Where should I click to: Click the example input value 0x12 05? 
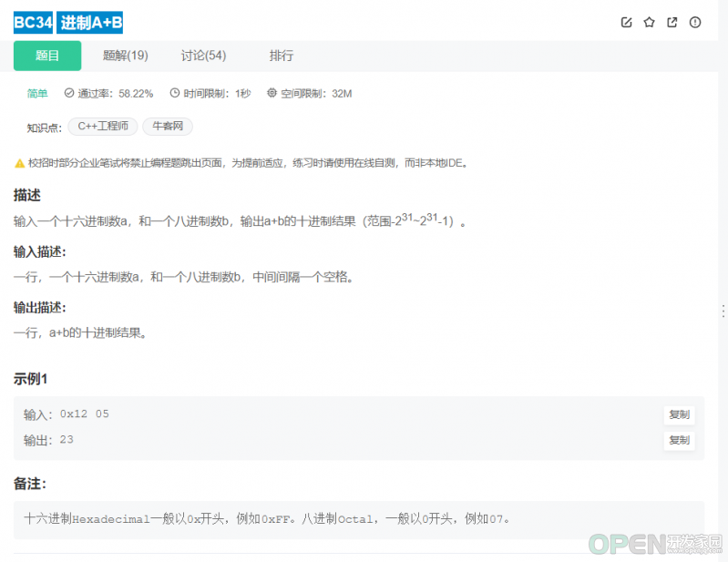click(x=84, y=414)
